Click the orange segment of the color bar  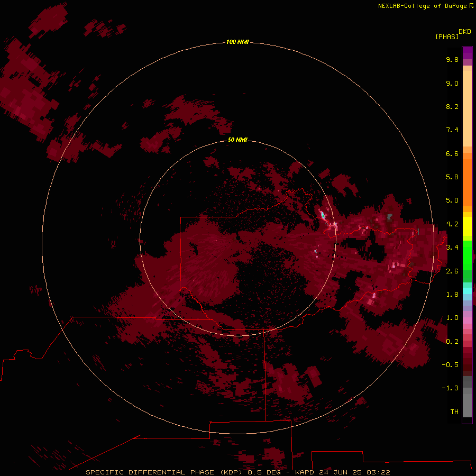click(467, 182)
